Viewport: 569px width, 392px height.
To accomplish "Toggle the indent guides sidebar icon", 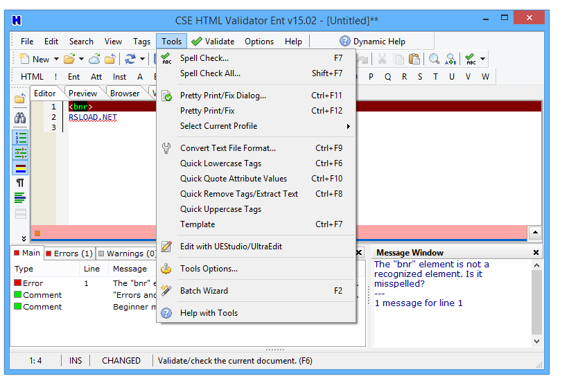I will pos(20,152).
